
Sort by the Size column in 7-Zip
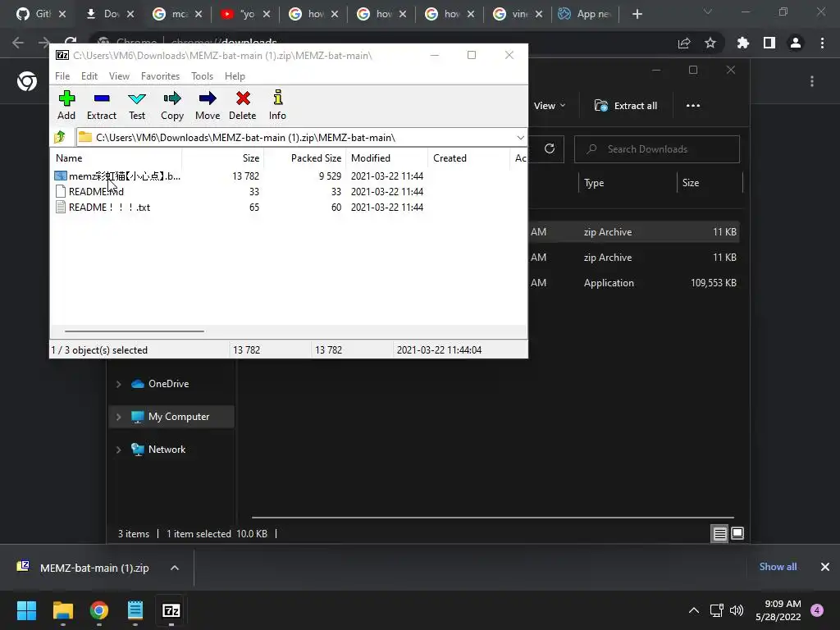pyautogui.click(x=223, y=158)
